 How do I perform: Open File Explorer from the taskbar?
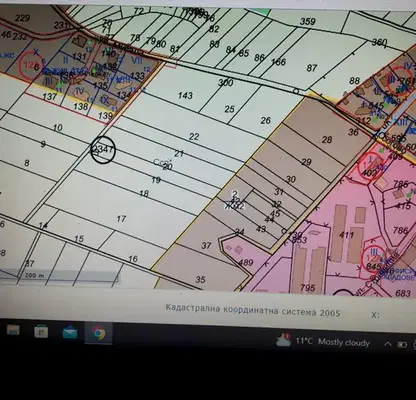(x=13, y=330)
